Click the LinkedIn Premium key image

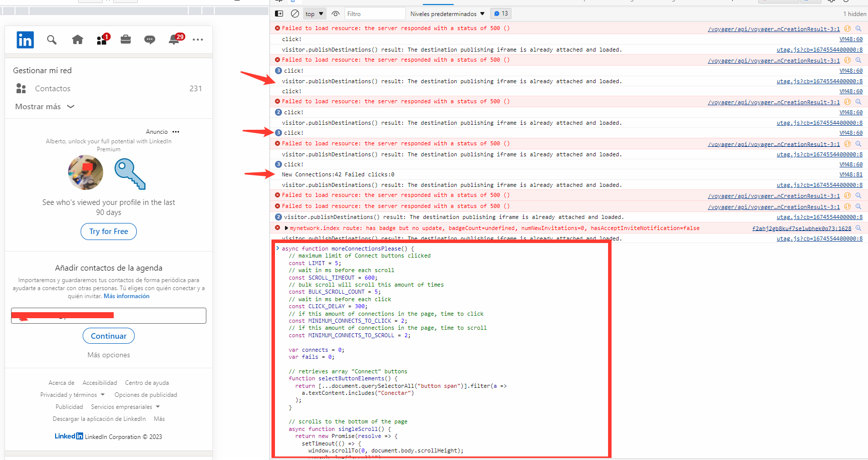(130, 173)
